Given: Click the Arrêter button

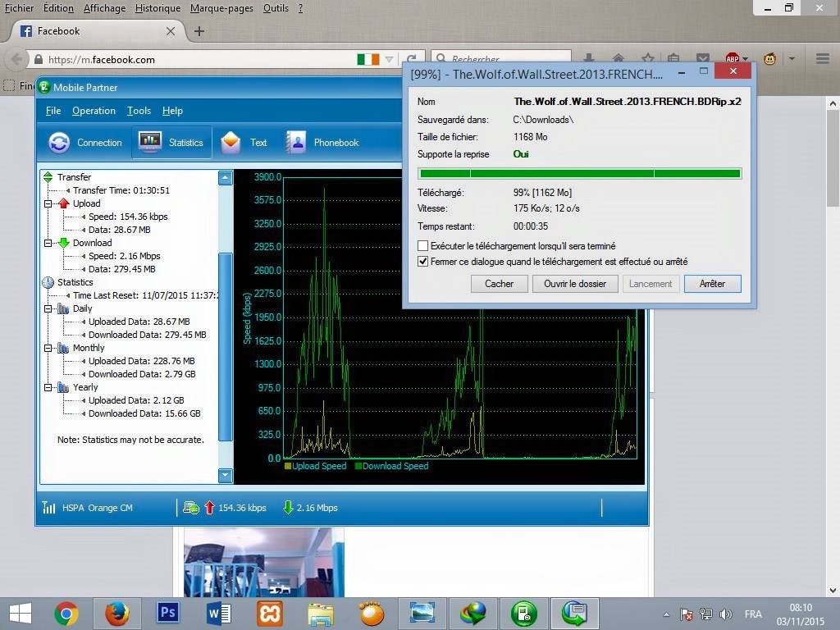Looking at the screenshot, I should (x=712, y=283).
